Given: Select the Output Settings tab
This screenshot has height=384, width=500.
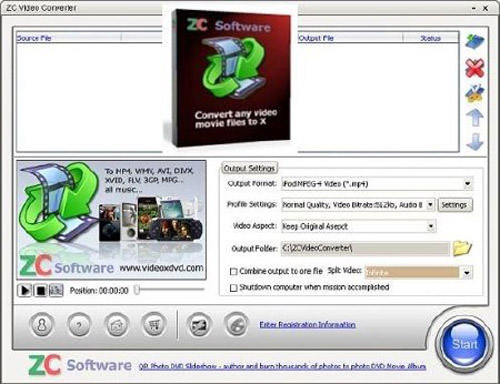Looking at the screenshot, I should coord(249,168).
